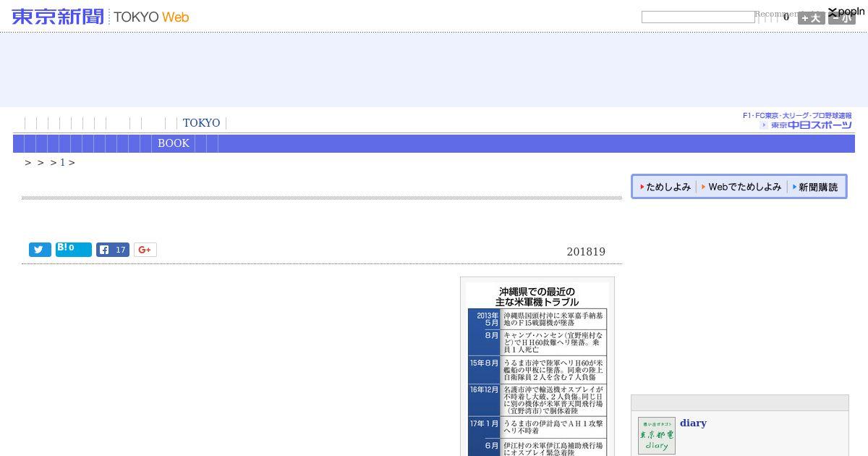Screen dimensions: 868x456
Task: Click ためしよみ trial reading link
Action: [665, 187]
